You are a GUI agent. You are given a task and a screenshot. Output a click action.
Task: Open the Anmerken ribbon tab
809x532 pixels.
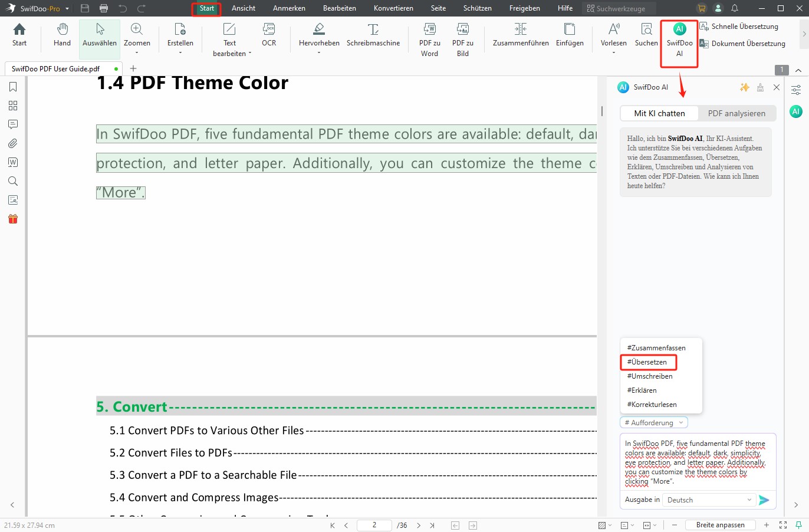[x=289, y=8]
